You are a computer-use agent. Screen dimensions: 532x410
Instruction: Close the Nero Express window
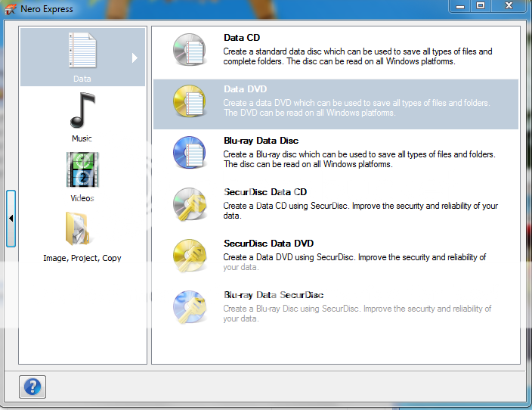click(x=509, y=6)
